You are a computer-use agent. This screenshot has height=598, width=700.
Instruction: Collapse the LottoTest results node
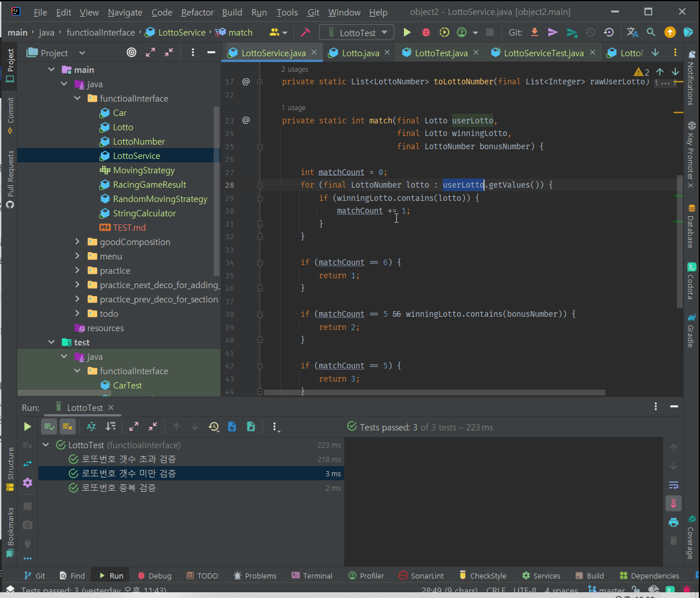click(46, 445)
